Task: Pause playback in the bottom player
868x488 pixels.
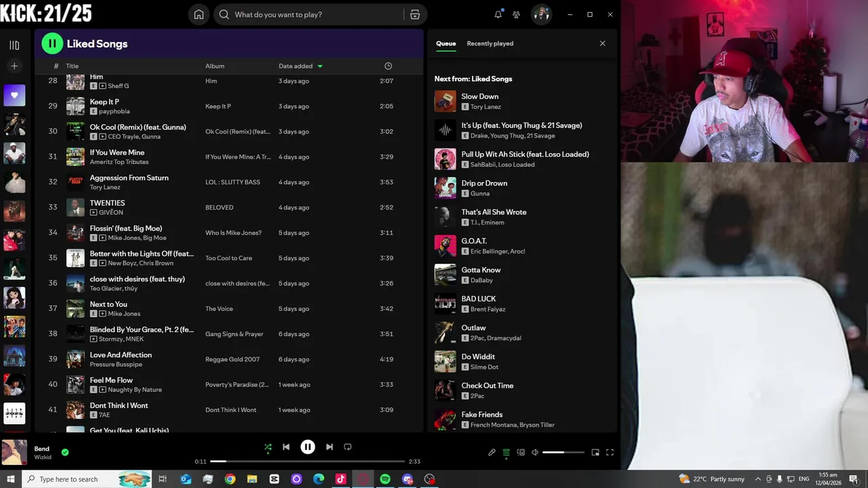Action: point(308,447)
